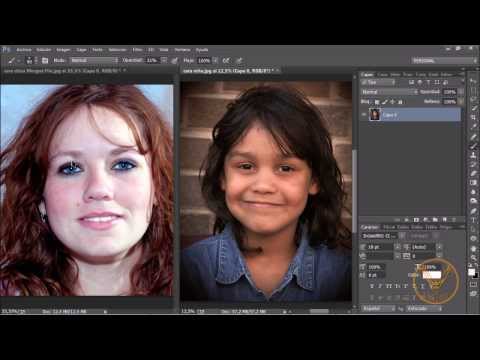Add a layer mask to Capa 0
480x360 pixels.
[416, 220]
